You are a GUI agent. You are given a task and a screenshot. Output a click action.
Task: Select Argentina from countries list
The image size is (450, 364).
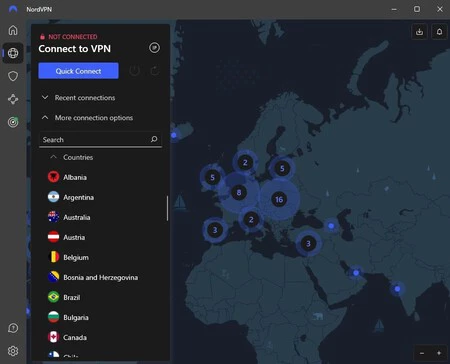(78, 197)
